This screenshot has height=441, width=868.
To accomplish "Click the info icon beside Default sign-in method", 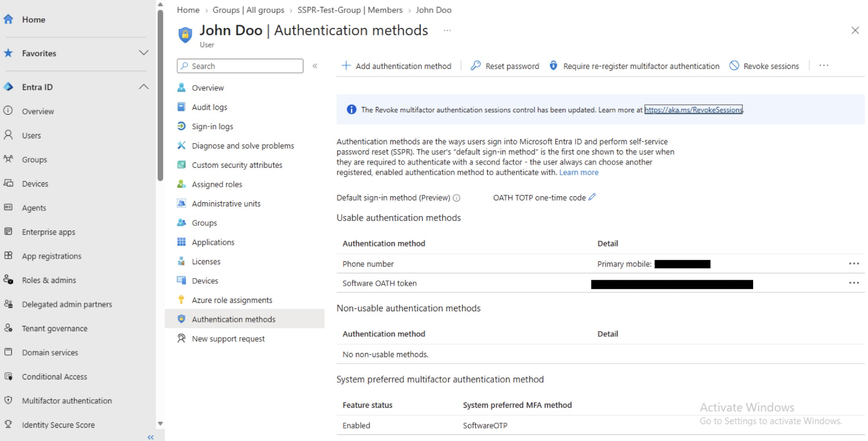I will [456, 198].
